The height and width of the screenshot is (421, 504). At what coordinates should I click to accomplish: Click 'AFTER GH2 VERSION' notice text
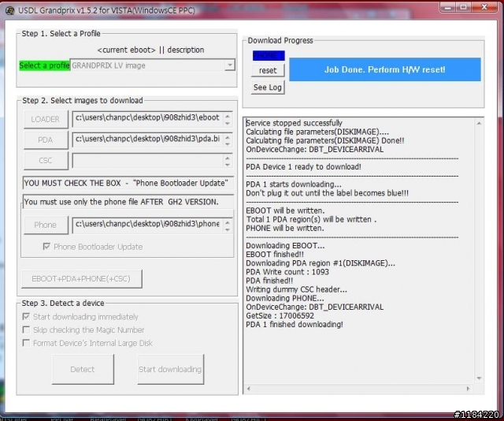(x=180, y=202)
